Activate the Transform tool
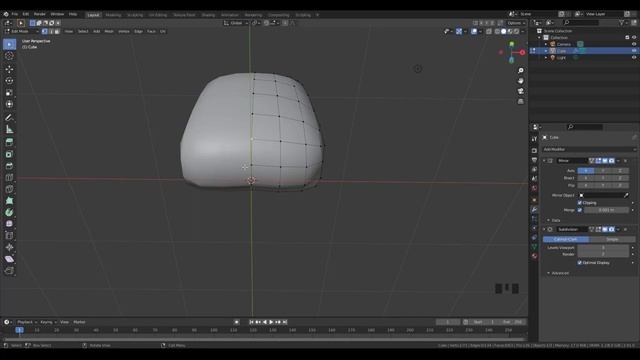The height and width of the screenshot is (360, 640). pos(9,104)
